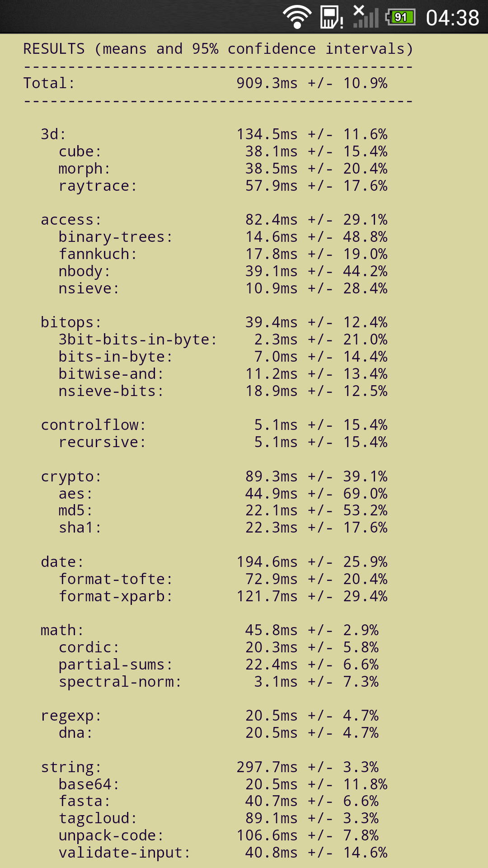The image size is (488, 868).
Task: Select the bitops category row
Action: click(214, 322)
